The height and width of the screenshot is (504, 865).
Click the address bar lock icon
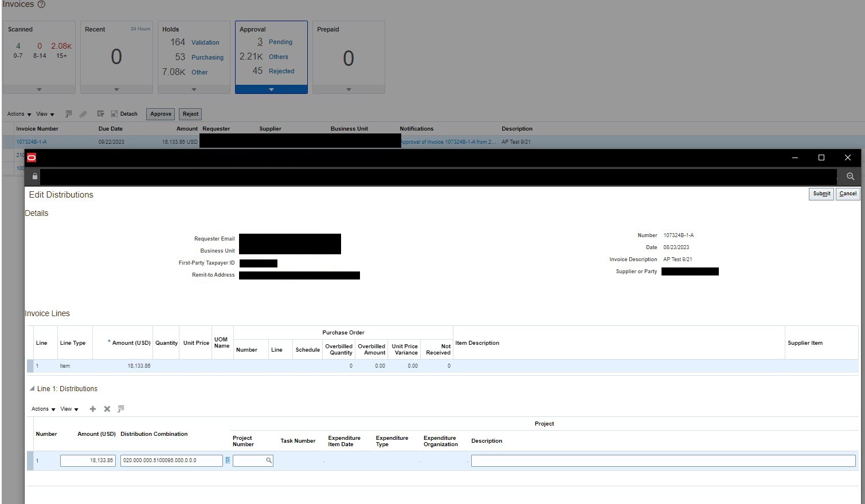35,176
